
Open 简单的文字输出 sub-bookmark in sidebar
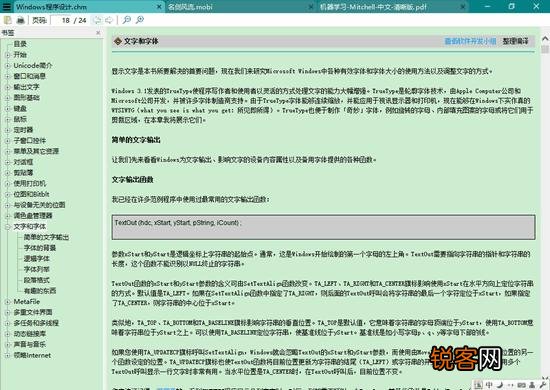(x=46, y=237)
